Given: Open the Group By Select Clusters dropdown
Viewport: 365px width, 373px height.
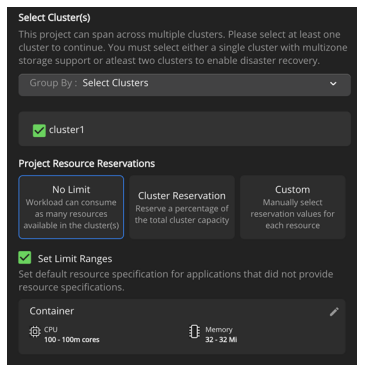Looking at the screenshot, I should coord(184,85).
